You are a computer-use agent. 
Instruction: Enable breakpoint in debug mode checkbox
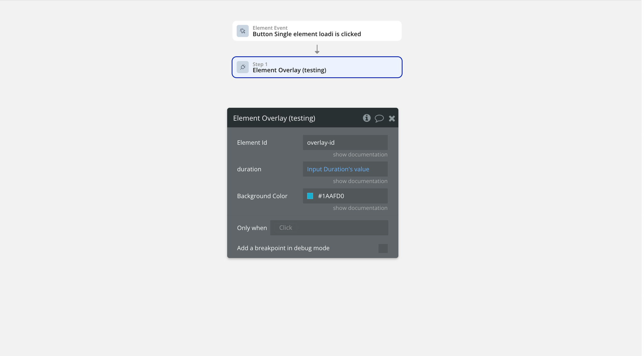pos(383,248)
